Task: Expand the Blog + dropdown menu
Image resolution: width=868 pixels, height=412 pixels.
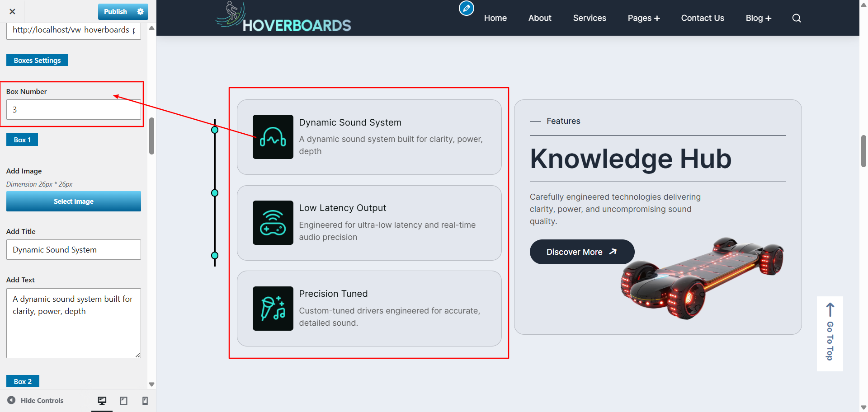Action: pos(759,18)
